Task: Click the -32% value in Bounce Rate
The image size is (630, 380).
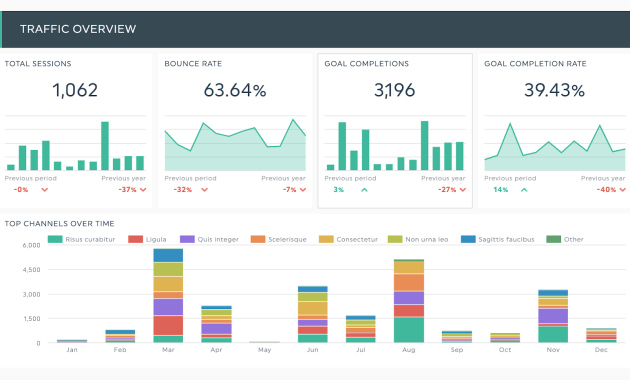Action: tap(183, 190)
